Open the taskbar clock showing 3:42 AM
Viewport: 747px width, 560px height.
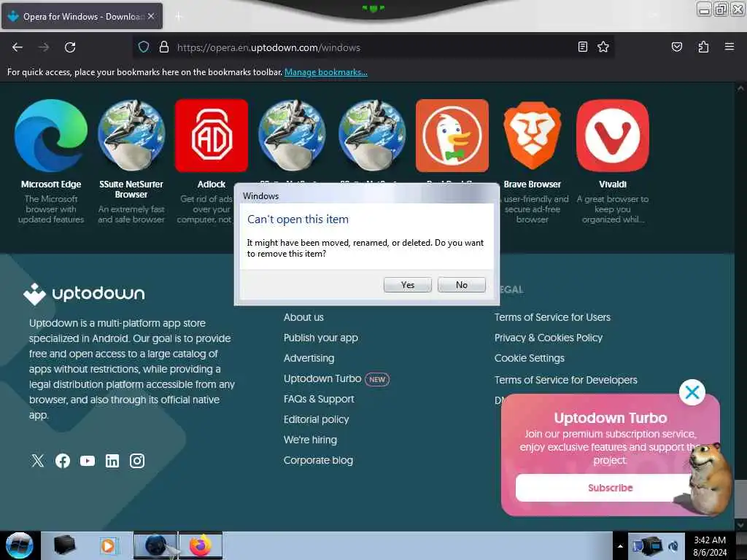[x=710, y=546]
